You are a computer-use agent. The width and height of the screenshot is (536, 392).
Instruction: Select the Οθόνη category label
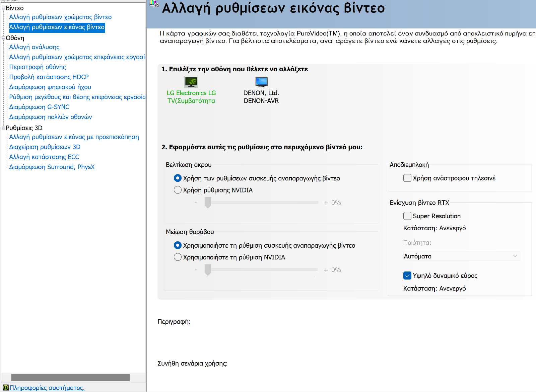15,38
